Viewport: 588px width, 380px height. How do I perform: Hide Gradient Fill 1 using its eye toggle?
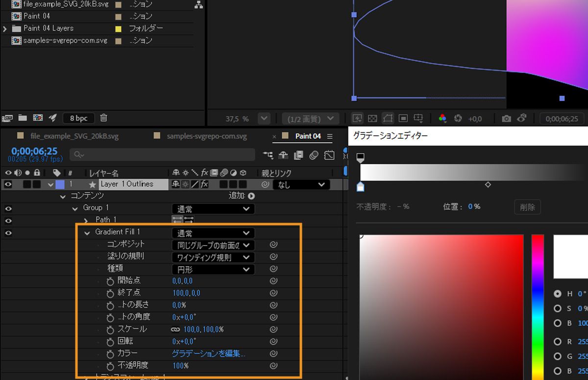tap(8, 233)
